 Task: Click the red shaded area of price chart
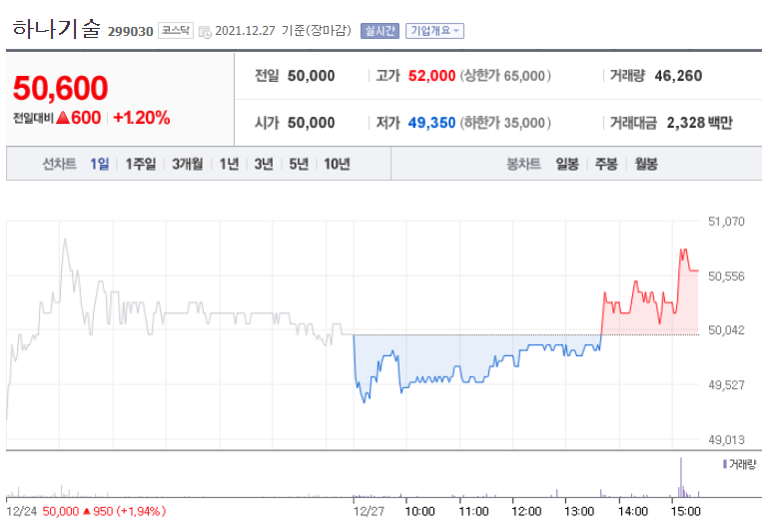pos(650,318)
